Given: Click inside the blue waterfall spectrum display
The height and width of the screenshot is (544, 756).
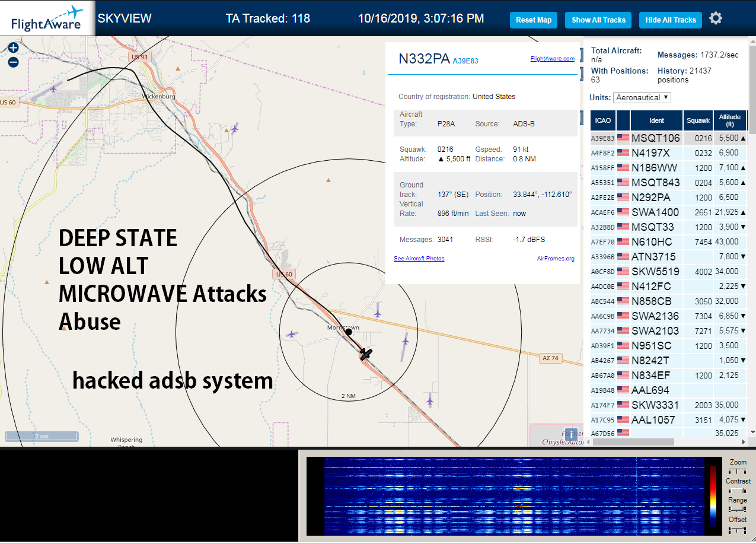Looking at the screenshot, I should (x=513, y=497).
